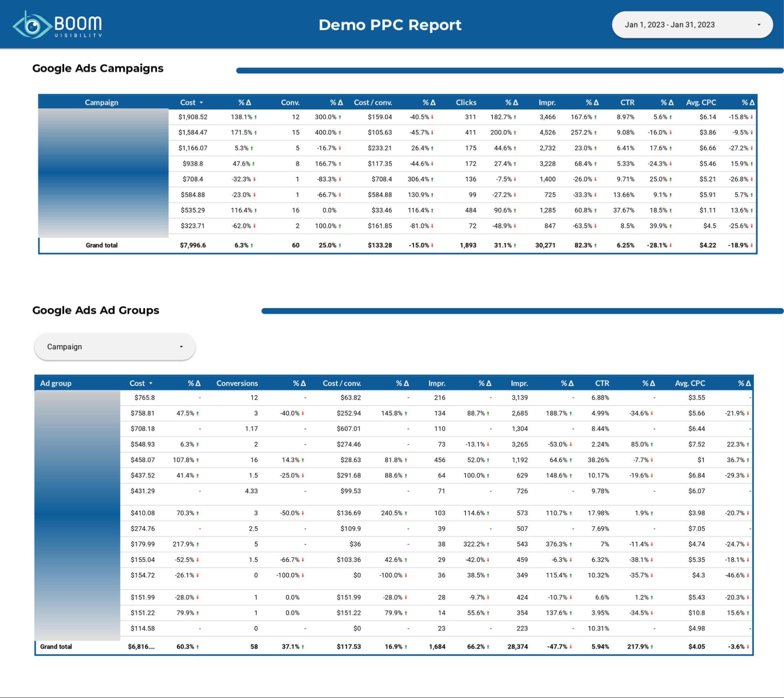This screenshot has width=784, height=698.
Task: Click the $154.72 ad group cost cell
Action: [143, 575]
